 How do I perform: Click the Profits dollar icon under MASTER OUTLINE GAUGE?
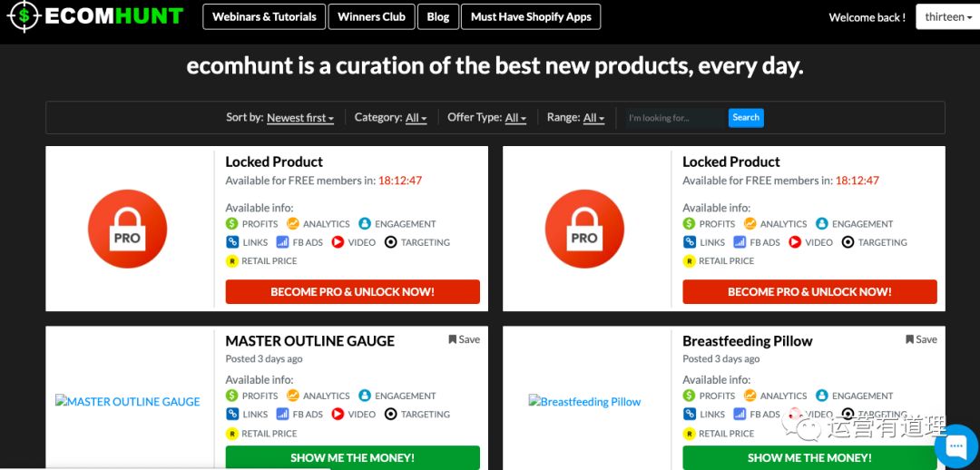[x=232, y=396]
